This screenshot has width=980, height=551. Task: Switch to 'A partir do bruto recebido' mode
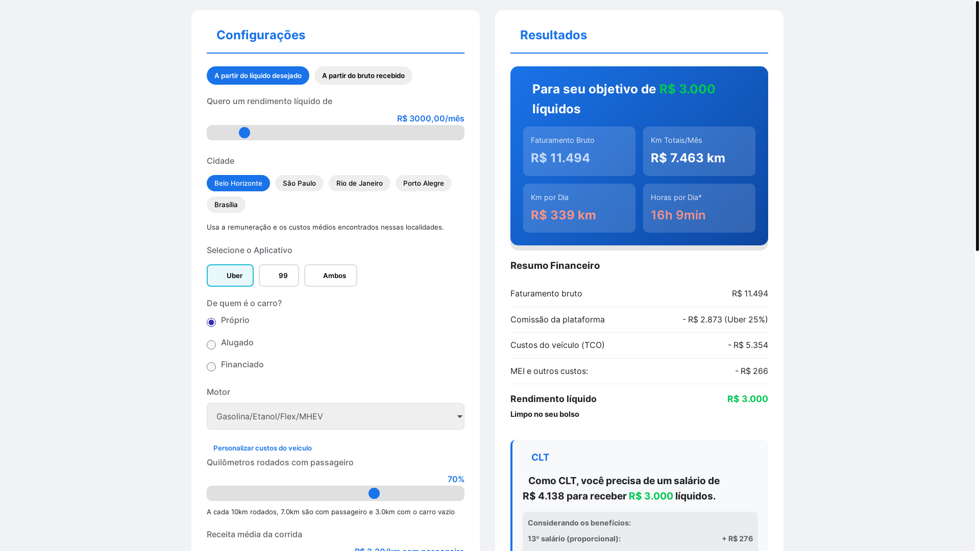click(x=363, y=76)
